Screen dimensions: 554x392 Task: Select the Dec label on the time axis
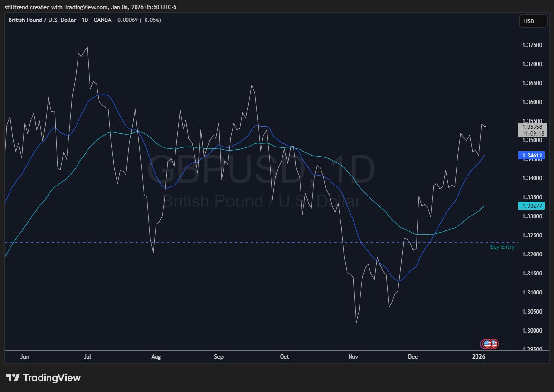tap(412, 357)
